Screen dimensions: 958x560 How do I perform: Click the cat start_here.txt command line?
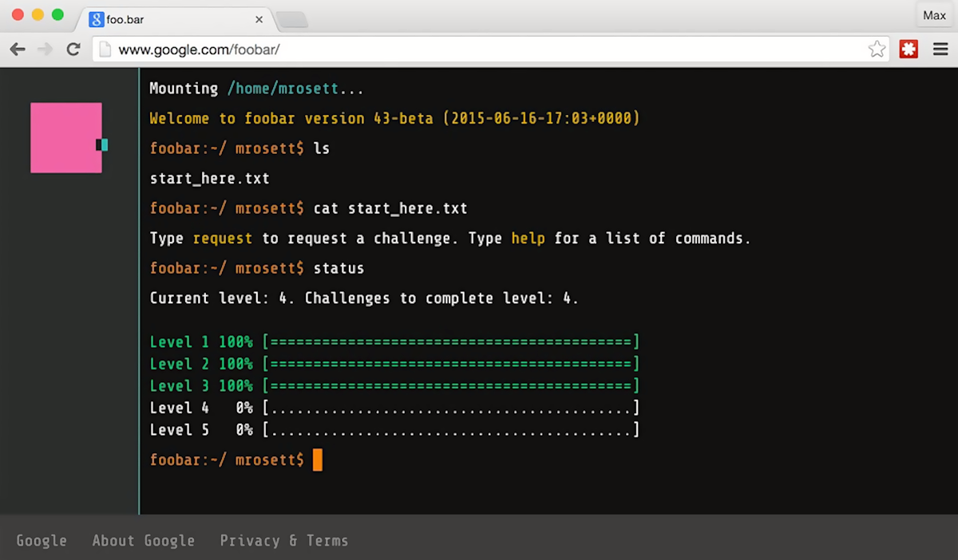[309, 208]
